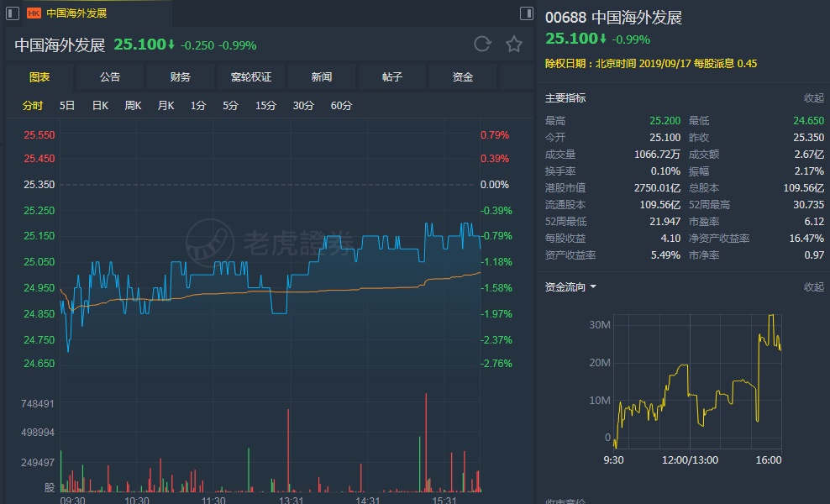Screen dimensions: 830x504
Task: Click the 除权日期 dividend notice text
Action: [x=651, y=64]
